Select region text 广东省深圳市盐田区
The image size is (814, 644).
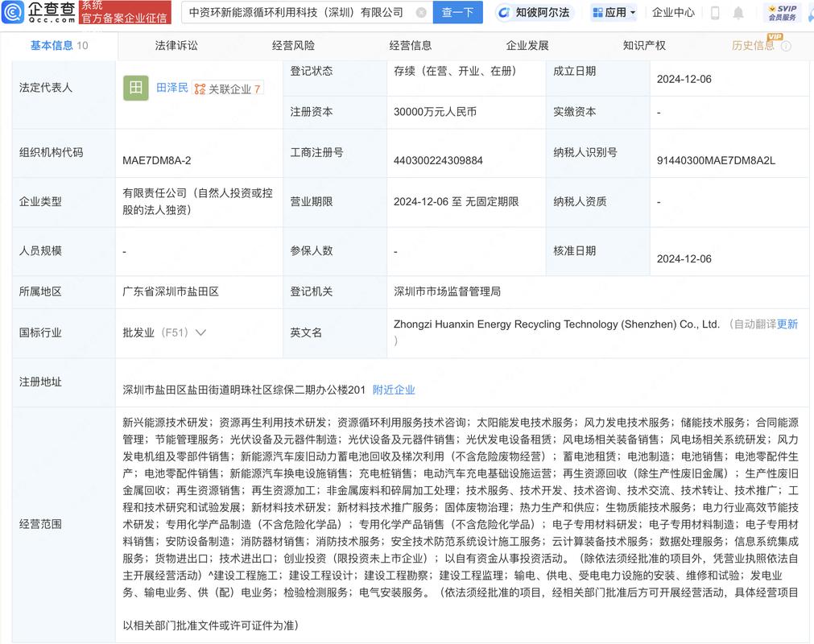point(171,291)
